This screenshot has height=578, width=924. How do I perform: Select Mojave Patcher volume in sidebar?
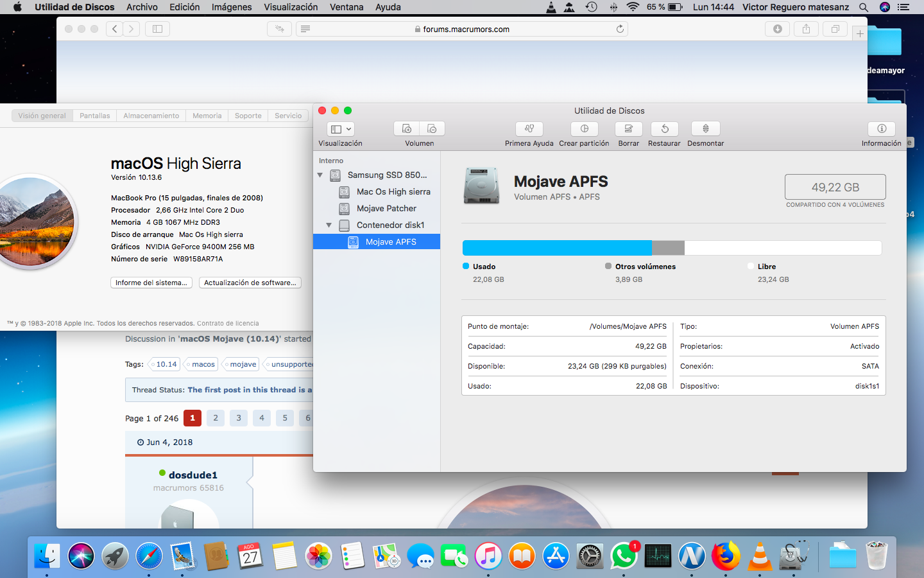click(x=377, y=208)
